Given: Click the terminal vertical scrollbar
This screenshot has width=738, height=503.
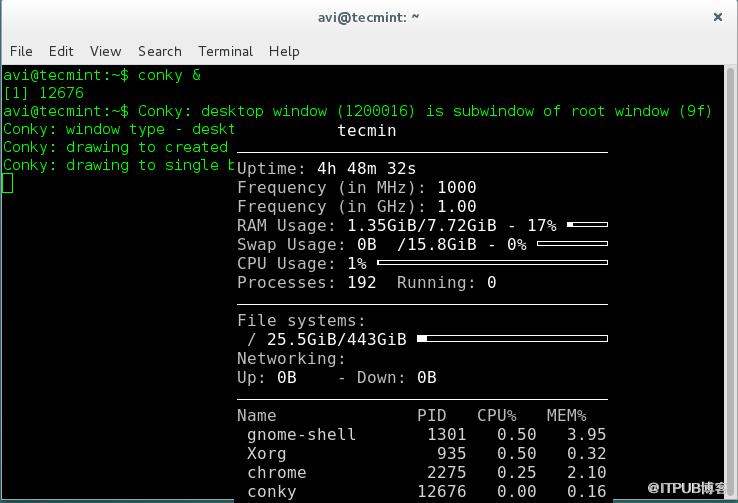Looking at the screenshot, I should 730,282.
